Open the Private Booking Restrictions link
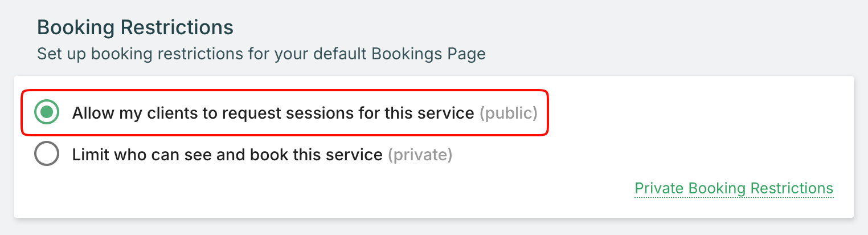Screen dimensions: 868x235 (x=734, y=188)
